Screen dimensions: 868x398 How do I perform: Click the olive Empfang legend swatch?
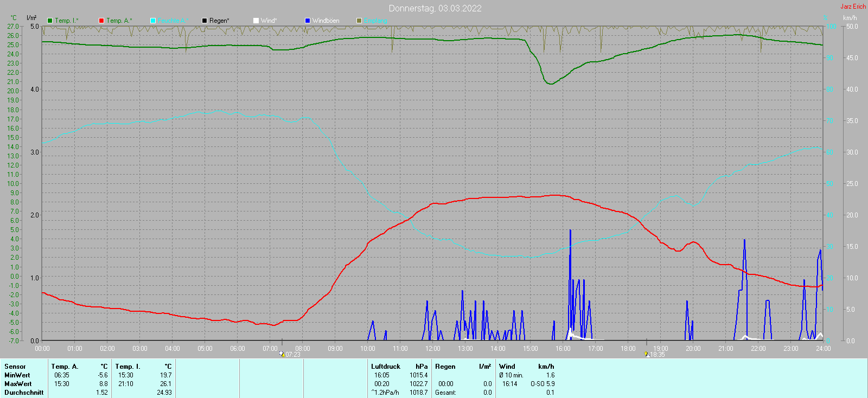coord(359,21)
